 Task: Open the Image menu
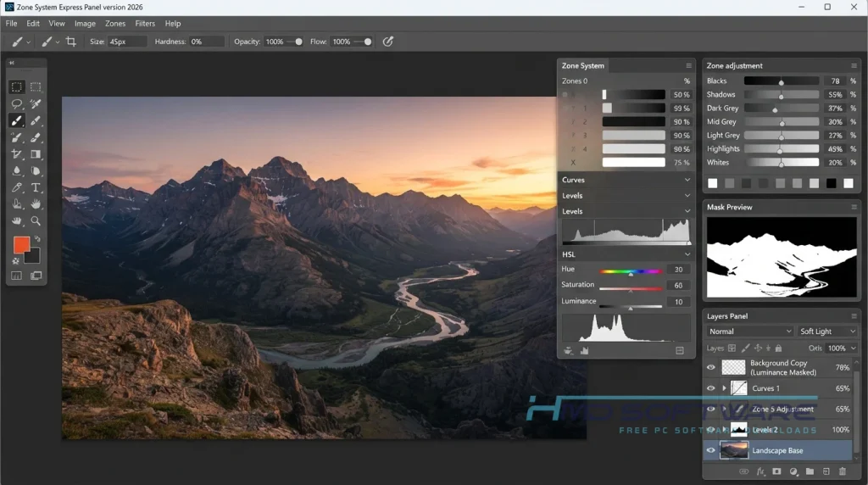pyautogui.click(x=85, y=23)
